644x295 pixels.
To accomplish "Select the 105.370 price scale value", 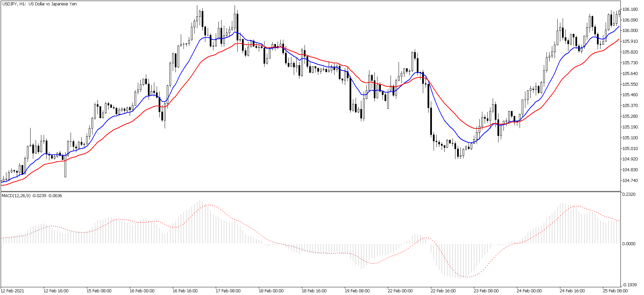I will [630, 106].
